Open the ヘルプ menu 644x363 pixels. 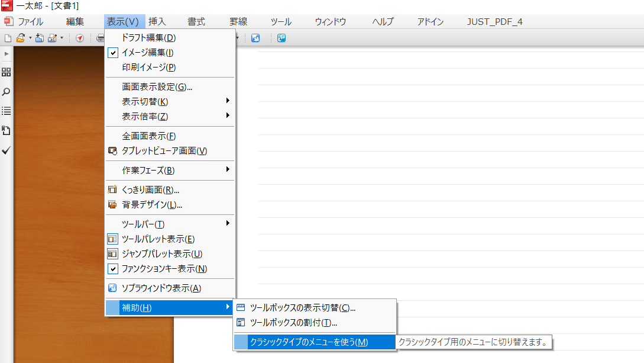click(383, 22)
